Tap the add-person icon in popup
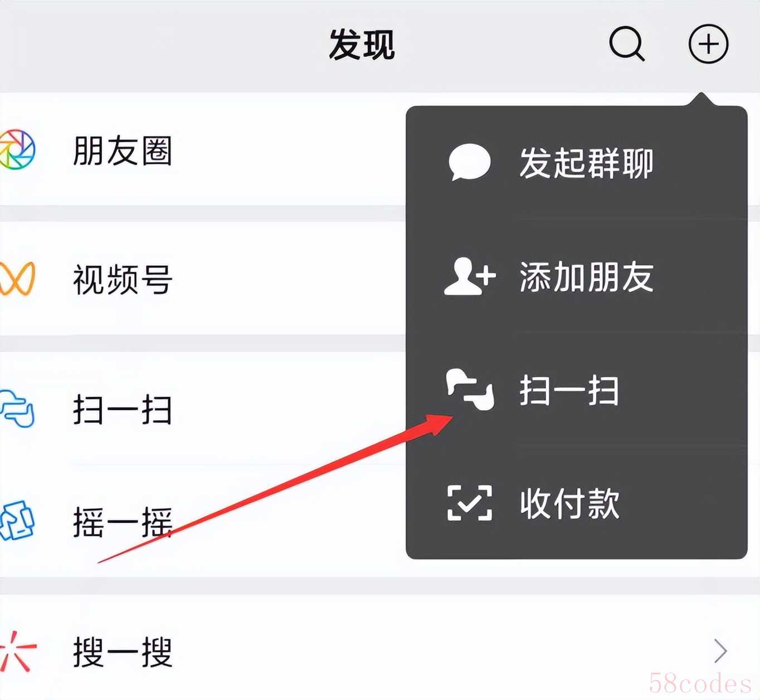The width and height of the screenshot is (760, 700). pos(469,276)
